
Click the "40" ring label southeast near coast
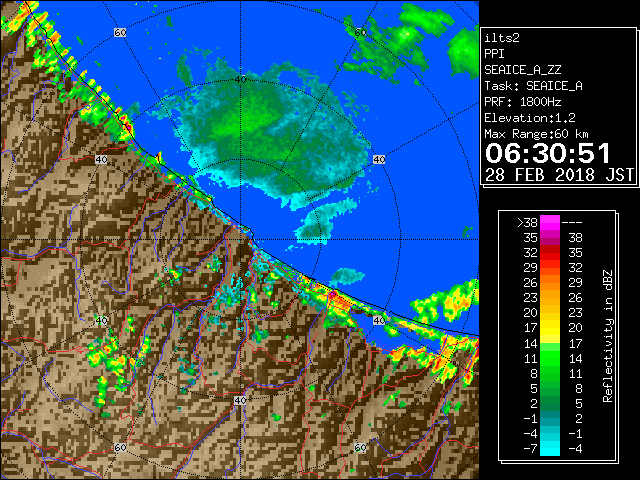point(379,320)
